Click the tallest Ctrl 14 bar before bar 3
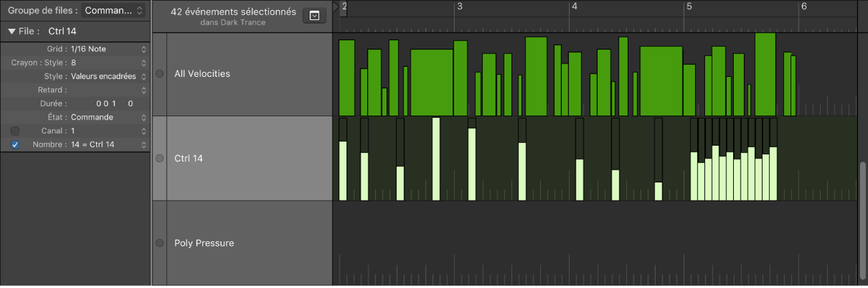The height and width of the screenshot is (288, 868). [x=436, y=159]
